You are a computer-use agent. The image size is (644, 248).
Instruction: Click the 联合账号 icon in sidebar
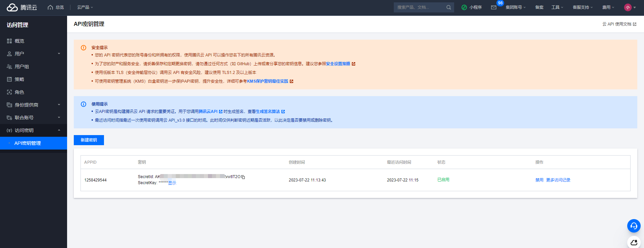[x=9, y=118]
